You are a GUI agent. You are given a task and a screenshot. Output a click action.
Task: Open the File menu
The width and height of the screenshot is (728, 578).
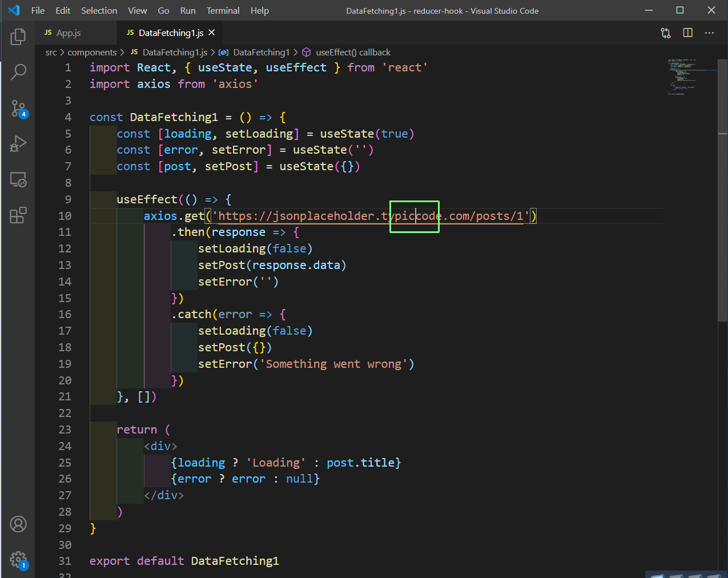click(38, 10)
